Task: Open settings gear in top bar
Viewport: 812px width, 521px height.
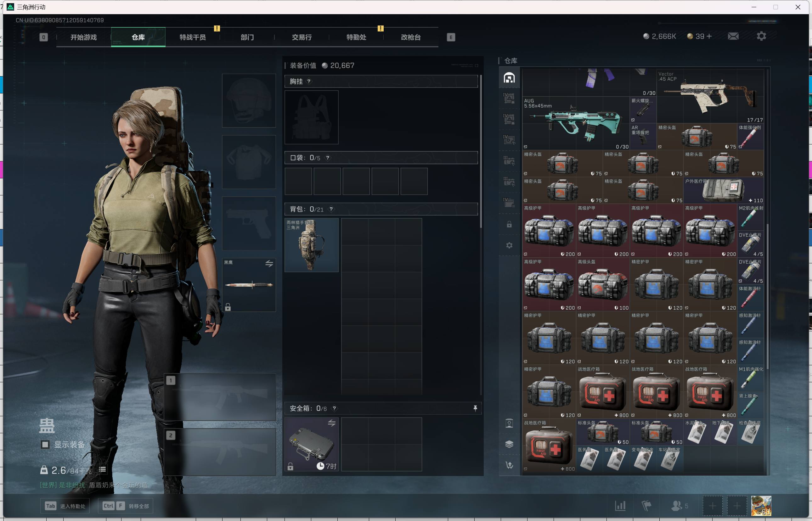Action: point(761,36)
